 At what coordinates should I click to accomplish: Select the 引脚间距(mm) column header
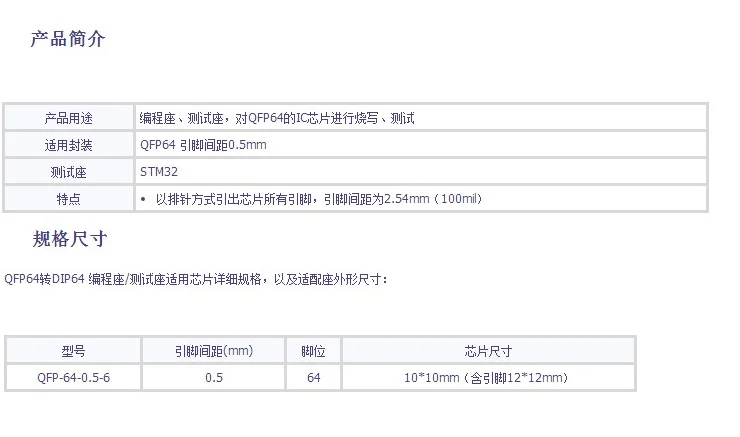213,351
